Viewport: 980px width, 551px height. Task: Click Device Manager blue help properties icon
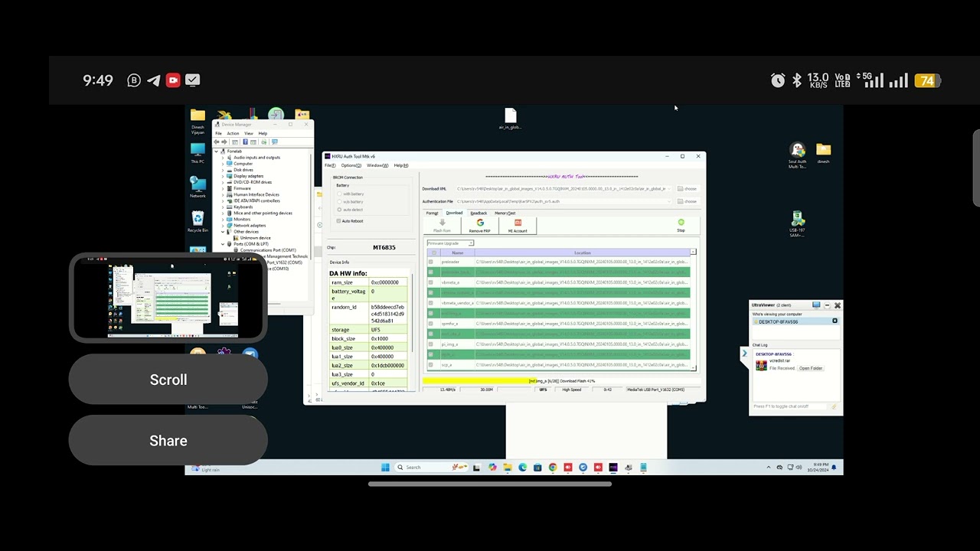point(245,142)
